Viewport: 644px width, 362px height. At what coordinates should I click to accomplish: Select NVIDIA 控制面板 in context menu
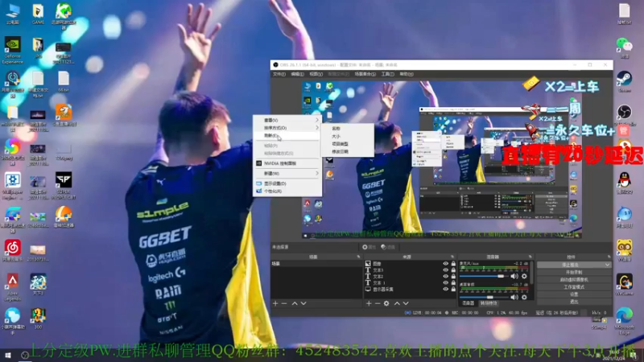tap(287, 163)
